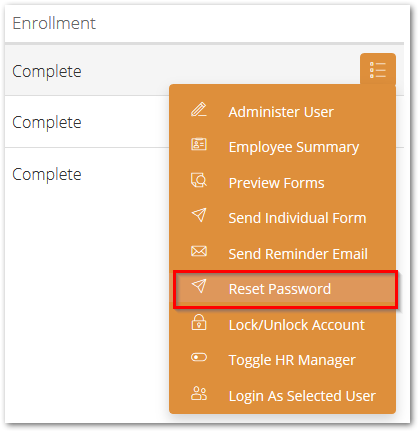Click the ID card icon for Employee Summary
This screenshot has height=432, width=419.
[x=199, y=144]
